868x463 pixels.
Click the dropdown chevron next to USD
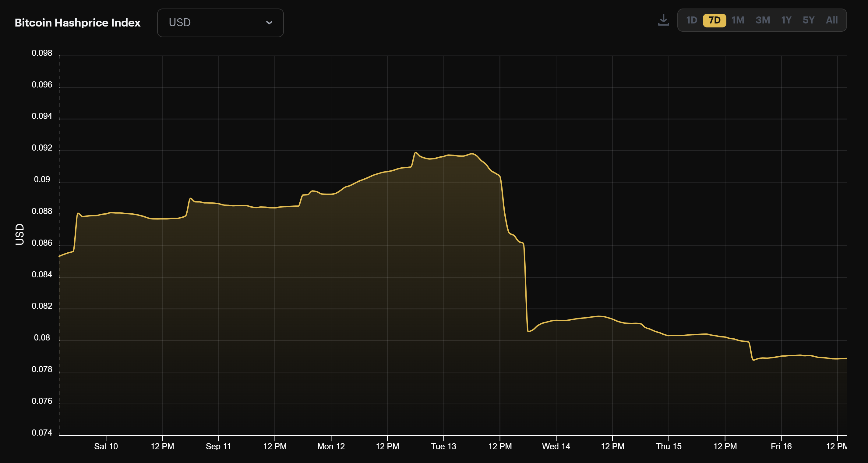pyautogui.click(x=269, y=23)
